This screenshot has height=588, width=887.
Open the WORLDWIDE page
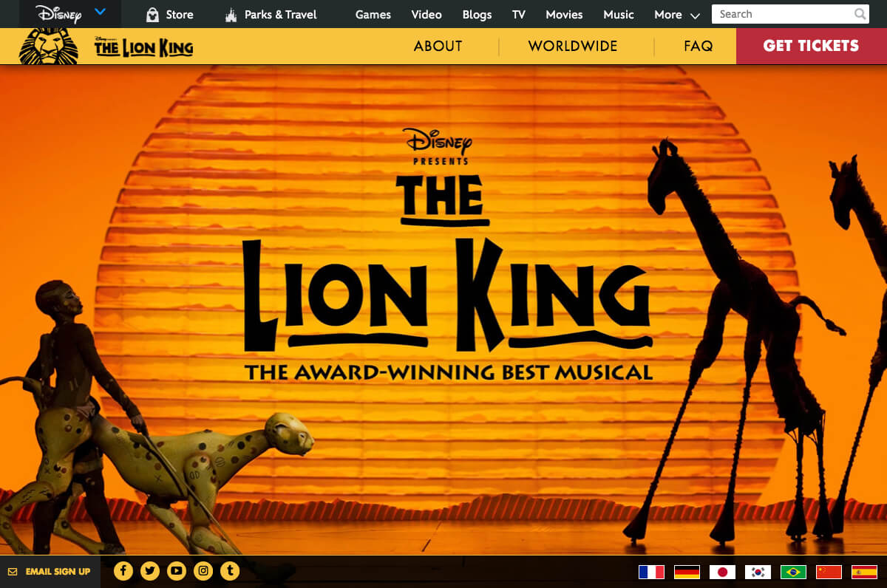pyautogui.click(x=573, y=46)
